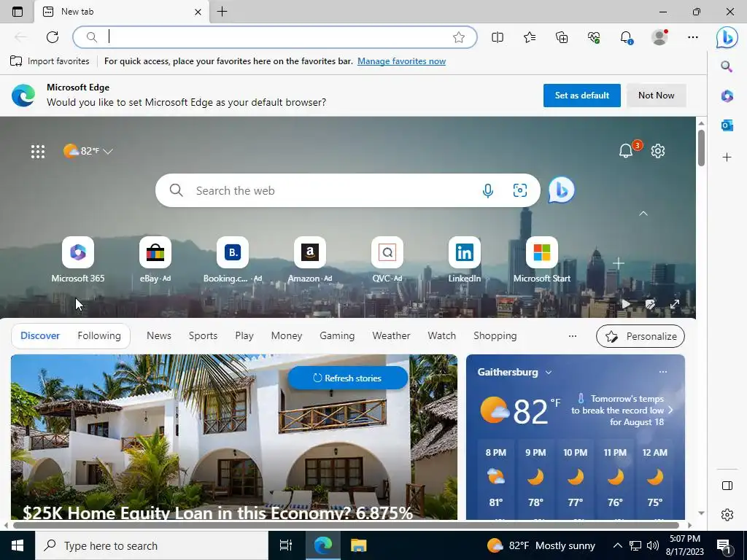Add a new quick link site
Image resolution: width=747 pixels, height=560 pixels.
[619, 263]
